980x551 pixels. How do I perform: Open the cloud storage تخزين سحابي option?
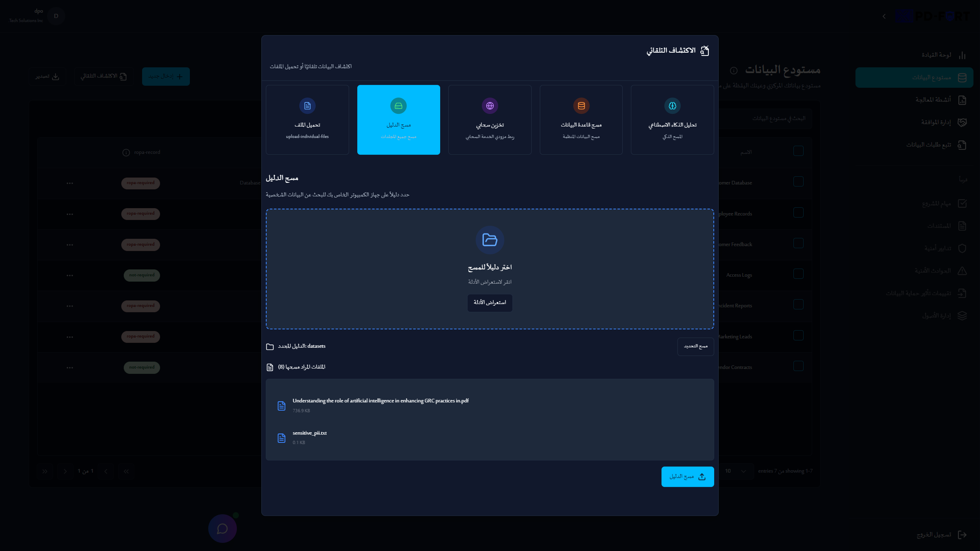click(490, 120)
